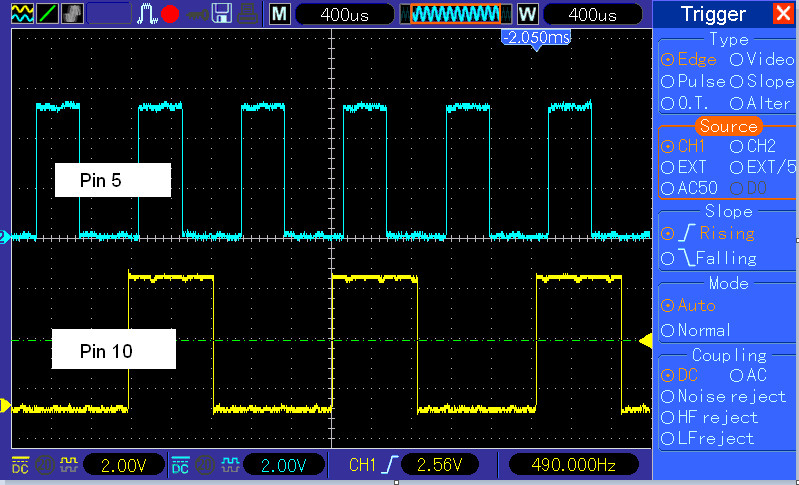
Task: Click the rising edge slope icon beside CH1 label
Action: [x=390, y=465]
